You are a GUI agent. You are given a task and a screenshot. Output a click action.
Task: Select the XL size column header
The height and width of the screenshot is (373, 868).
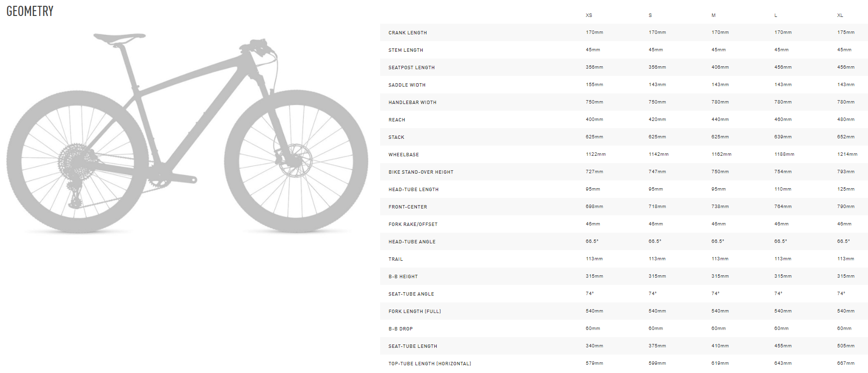(x=840, y=15)
